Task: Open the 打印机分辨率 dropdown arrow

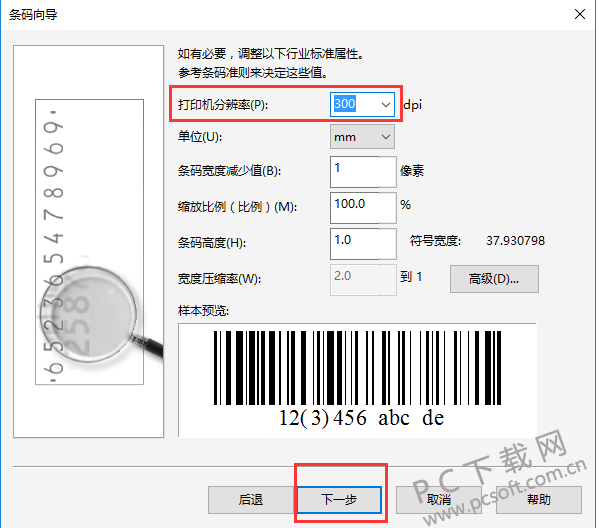Action: click(386, 104)
